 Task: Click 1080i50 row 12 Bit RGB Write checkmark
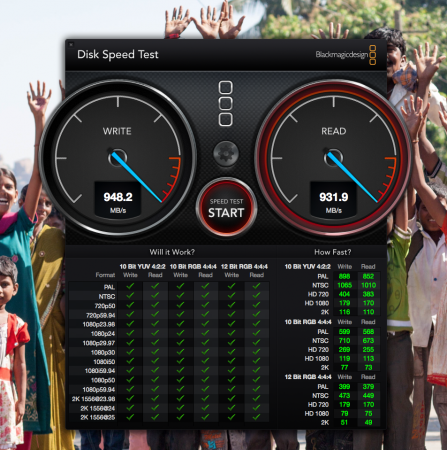coord(231,361)
